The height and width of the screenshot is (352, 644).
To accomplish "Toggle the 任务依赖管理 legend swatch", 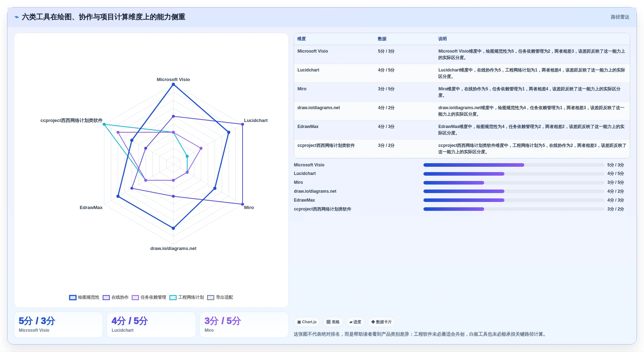I will click(135, 298).
